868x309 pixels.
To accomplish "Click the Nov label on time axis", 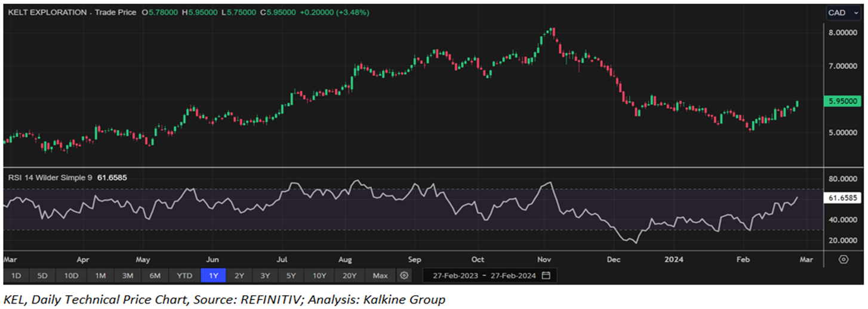I will pyautogui.click(x=544, y=259).
